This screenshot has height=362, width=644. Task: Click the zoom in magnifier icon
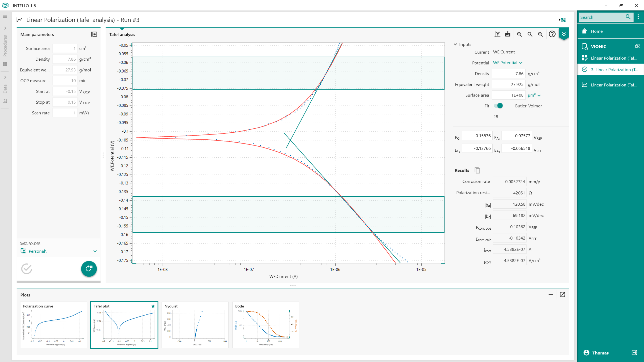(x=540, y=34)
